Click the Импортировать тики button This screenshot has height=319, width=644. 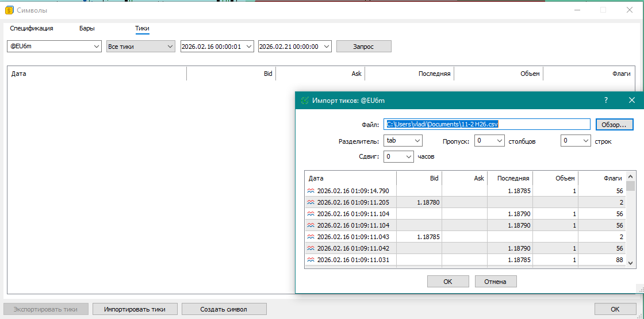click(x=135, y=309)
